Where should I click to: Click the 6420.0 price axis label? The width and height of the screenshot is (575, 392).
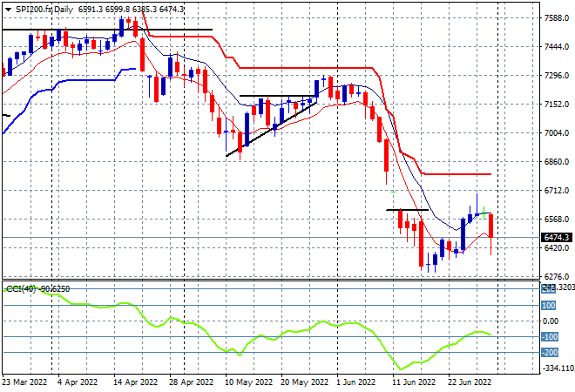coord(557,248)
